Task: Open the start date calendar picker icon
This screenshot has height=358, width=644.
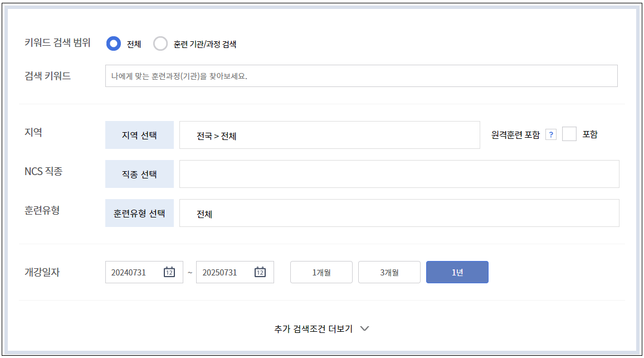Action: click(x=169, y=272)
